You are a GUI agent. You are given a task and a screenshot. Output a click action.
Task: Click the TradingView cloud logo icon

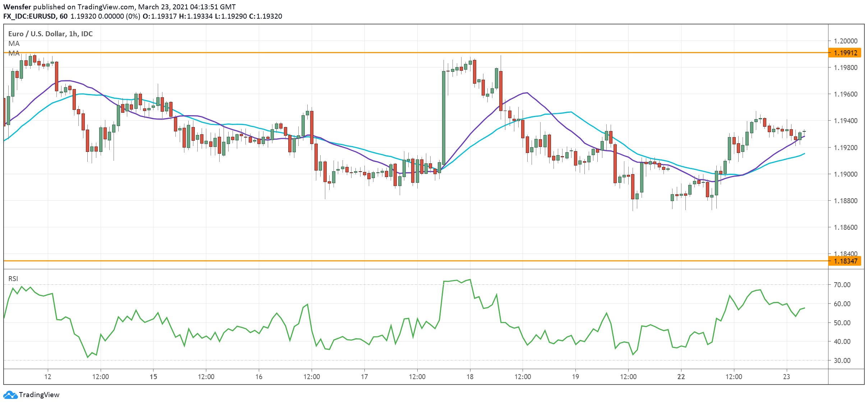10,395
